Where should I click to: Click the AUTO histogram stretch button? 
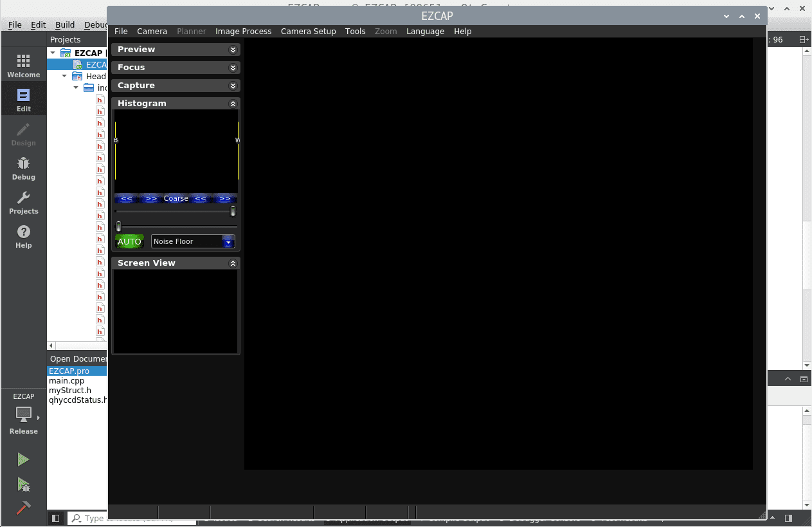(x=129, y=242)
